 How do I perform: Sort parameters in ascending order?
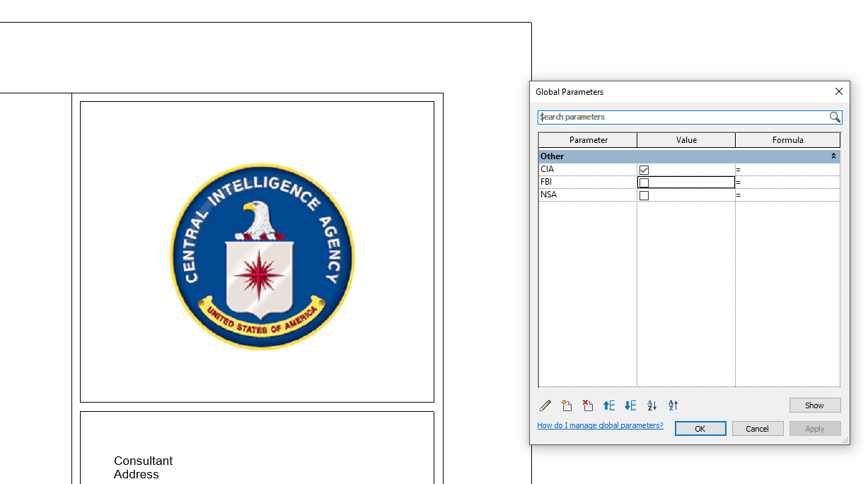pos(652,405)
